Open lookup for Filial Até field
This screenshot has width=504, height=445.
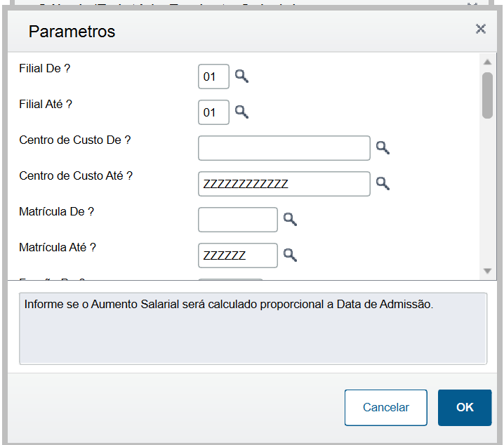tap(241, 112)
